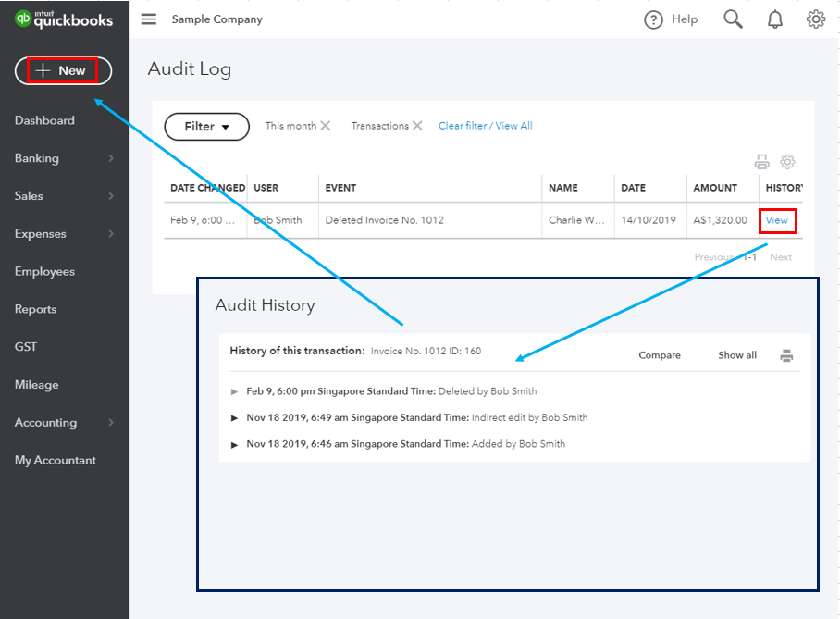840x619 pixels.
Task: Open the search magnifier icon
Action: click(x=733, y=19)
